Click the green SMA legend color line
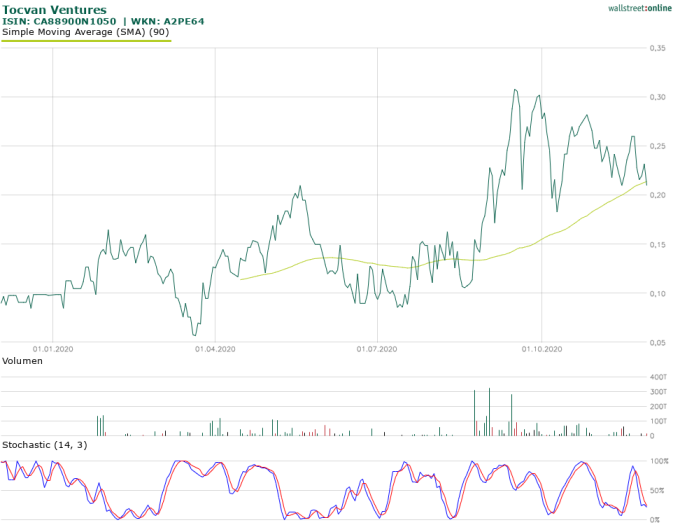This screenshot has height=525, width=673. [86, 41]
